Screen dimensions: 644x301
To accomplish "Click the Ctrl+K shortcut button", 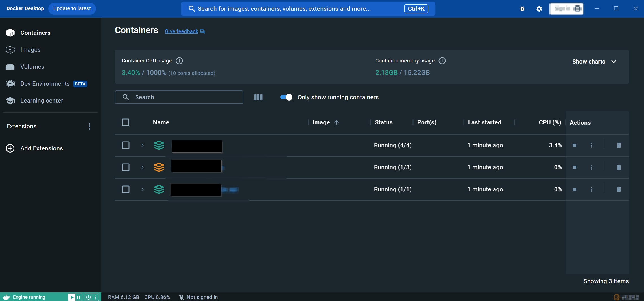I will tap(416, 9).
